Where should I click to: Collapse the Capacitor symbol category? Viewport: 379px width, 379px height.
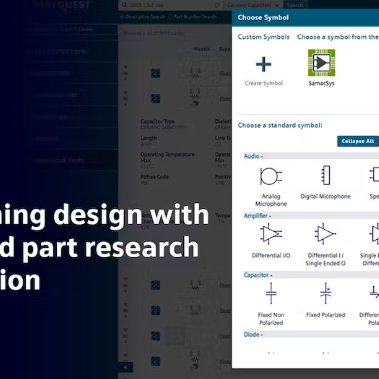[258, 275]
